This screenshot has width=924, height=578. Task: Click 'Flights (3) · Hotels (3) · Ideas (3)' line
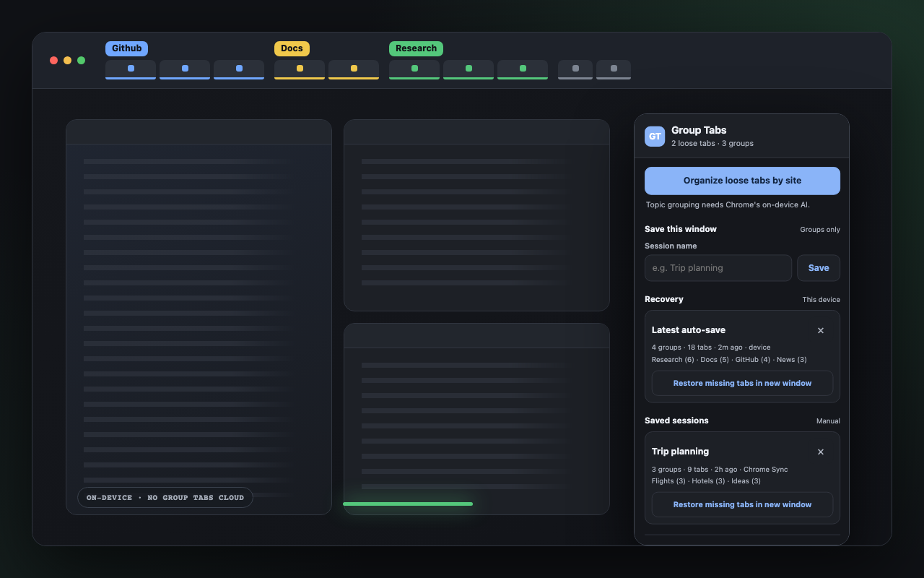[x=706, y=481]
